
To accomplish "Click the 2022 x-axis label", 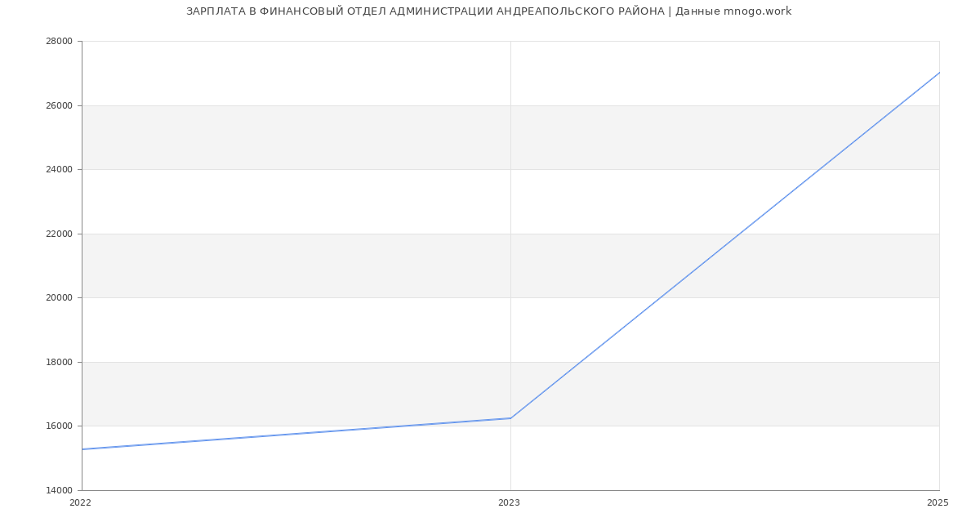I will 81,503.
